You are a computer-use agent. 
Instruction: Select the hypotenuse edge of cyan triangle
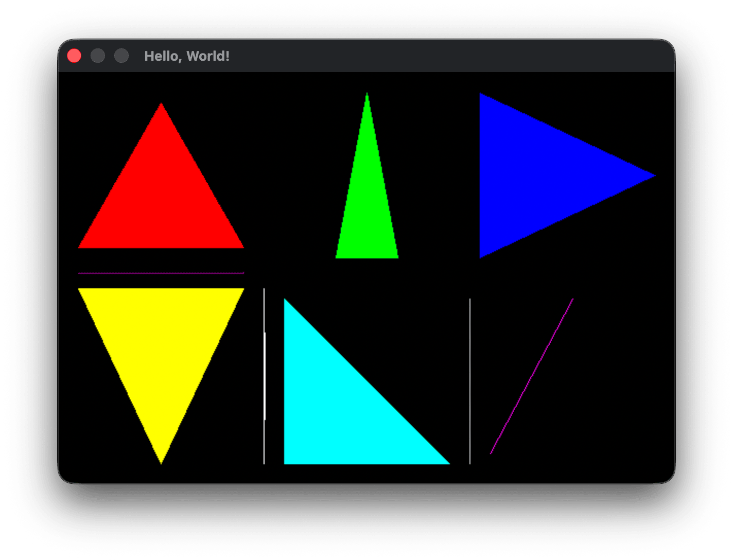click(x=365, y=381)
